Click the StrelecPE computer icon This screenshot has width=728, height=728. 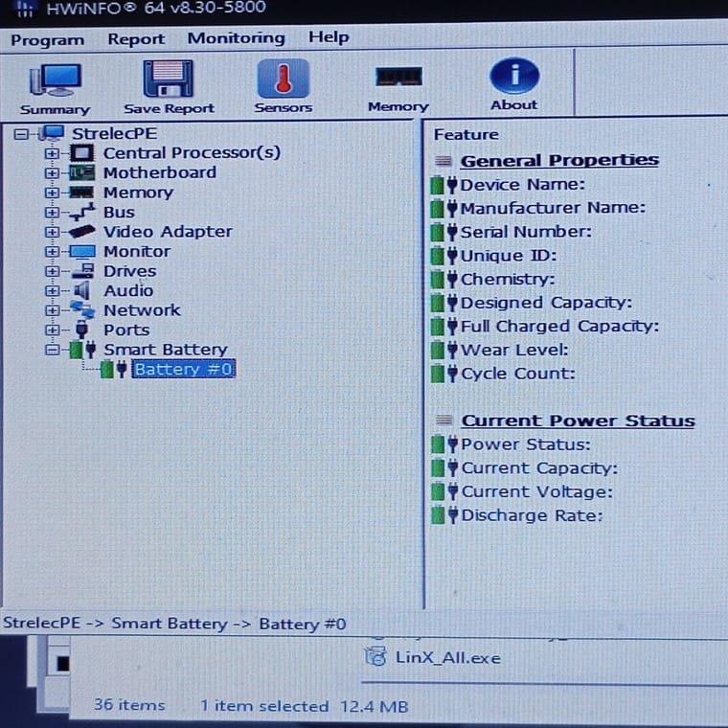click(x=52, y=133)
